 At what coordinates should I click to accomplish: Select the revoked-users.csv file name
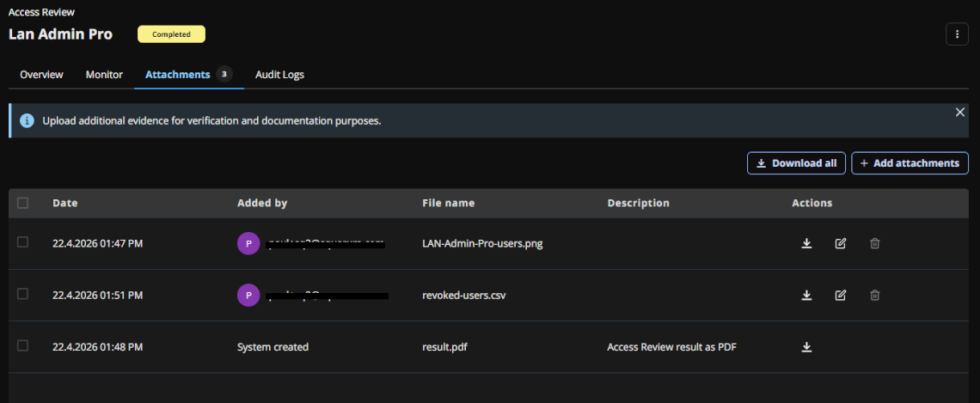[463, 295]
